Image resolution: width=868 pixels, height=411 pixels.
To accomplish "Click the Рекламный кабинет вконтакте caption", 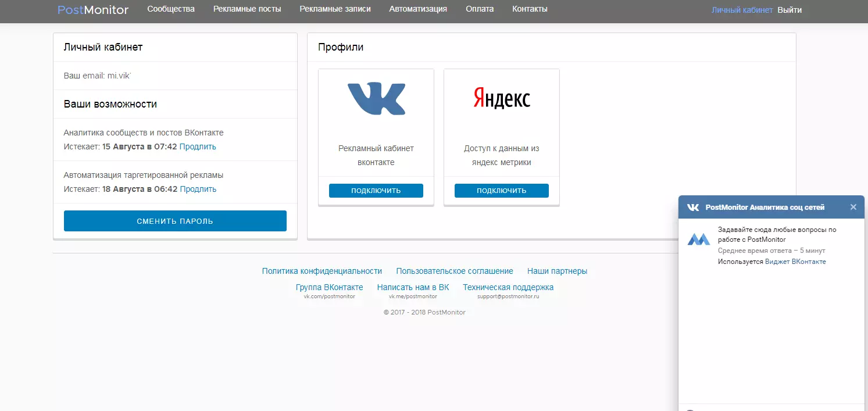I will coord(376,155).
